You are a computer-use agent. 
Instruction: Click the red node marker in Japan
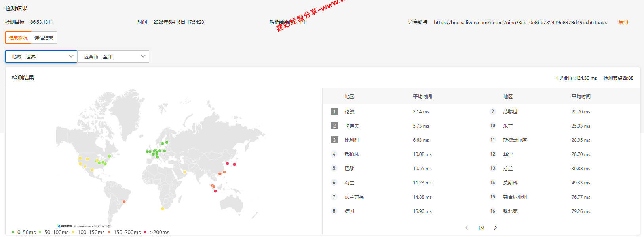pos(234,164)
